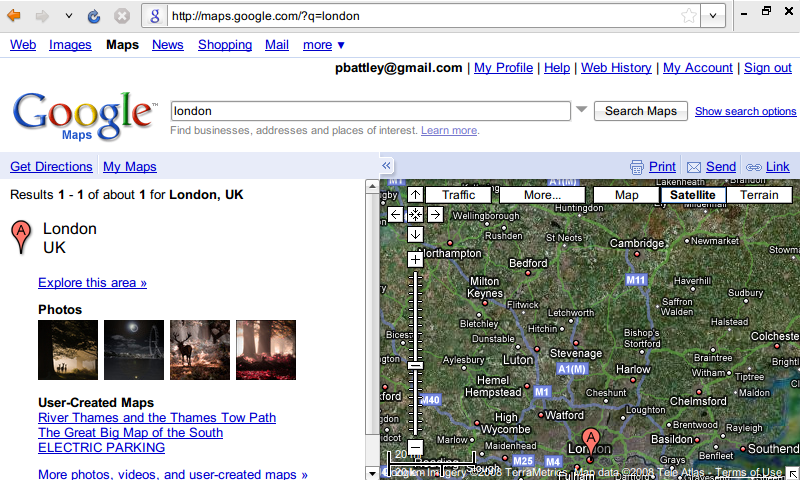Viewport: 800px width, 480px height.
Task: Select the News link in top navigation
Action: click(167, 45)
